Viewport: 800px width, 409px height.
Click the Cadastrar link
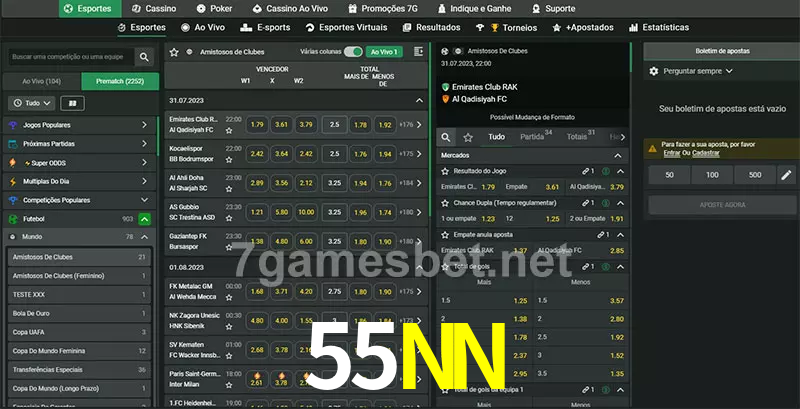pos(705,153)
